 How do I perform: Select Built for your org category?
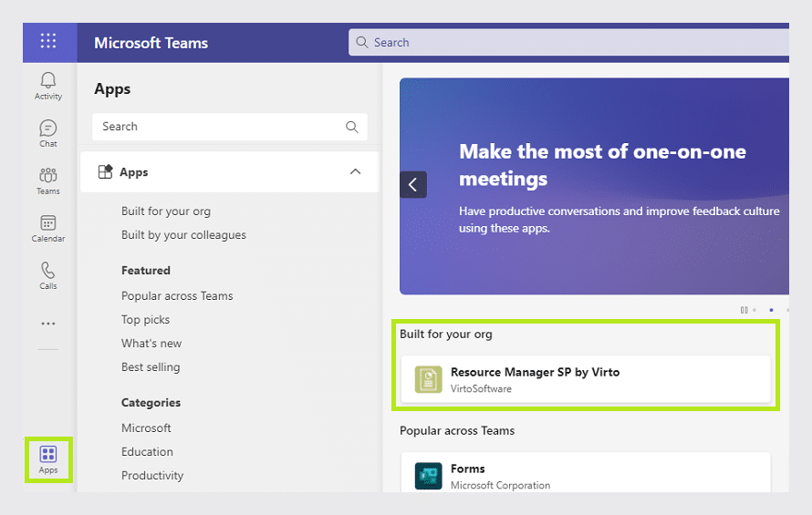pos(166,211)
